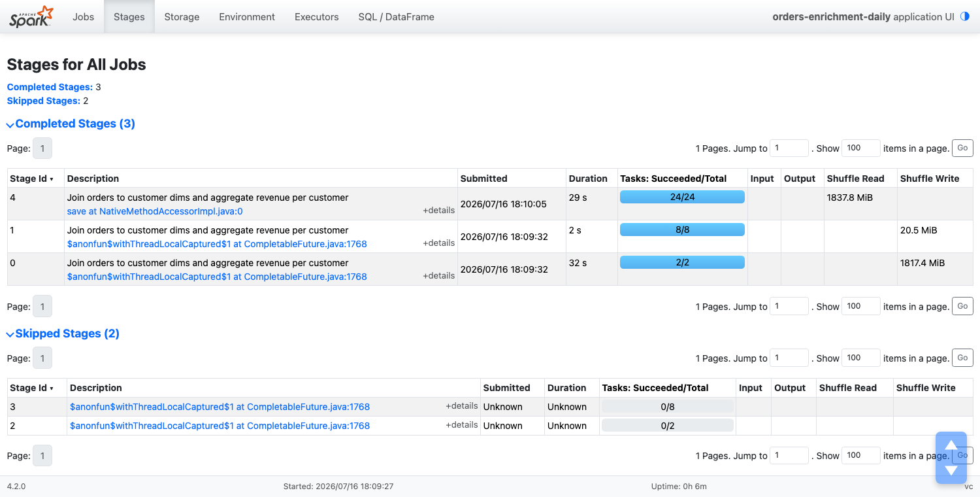
Task: Sort completed stages by Shuffle Read
Action: point(855,179)
